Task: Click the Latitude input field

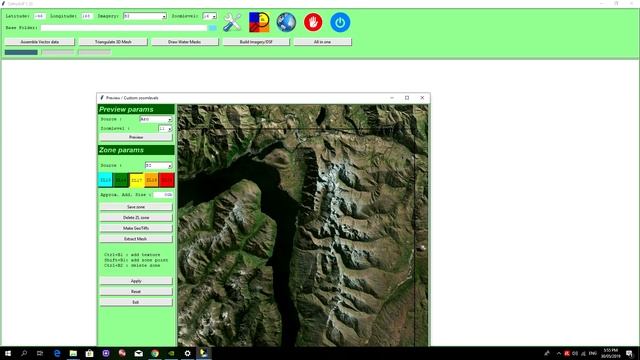Action: pyautogui.click(x=39, y=16)
